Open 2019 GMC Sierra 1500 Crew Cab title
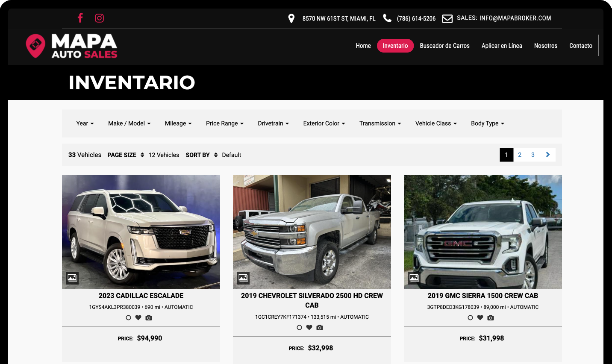The width and height of the screenshot is (612, 364). pos(483,296)
